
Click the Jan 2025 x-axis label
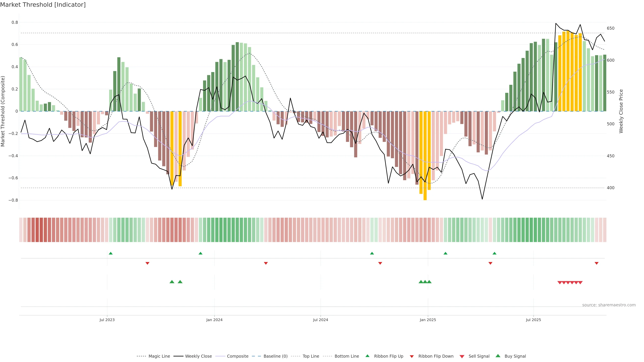428,320
